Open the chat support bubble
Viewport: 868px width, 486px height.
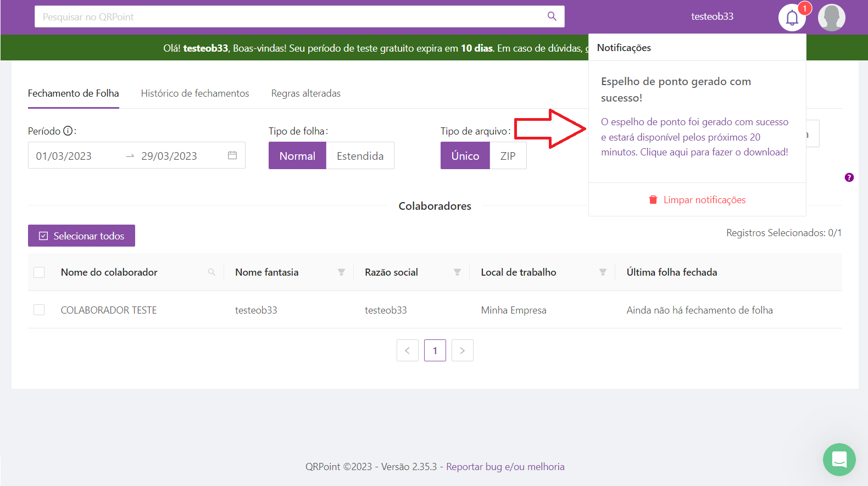pos(839,459)
